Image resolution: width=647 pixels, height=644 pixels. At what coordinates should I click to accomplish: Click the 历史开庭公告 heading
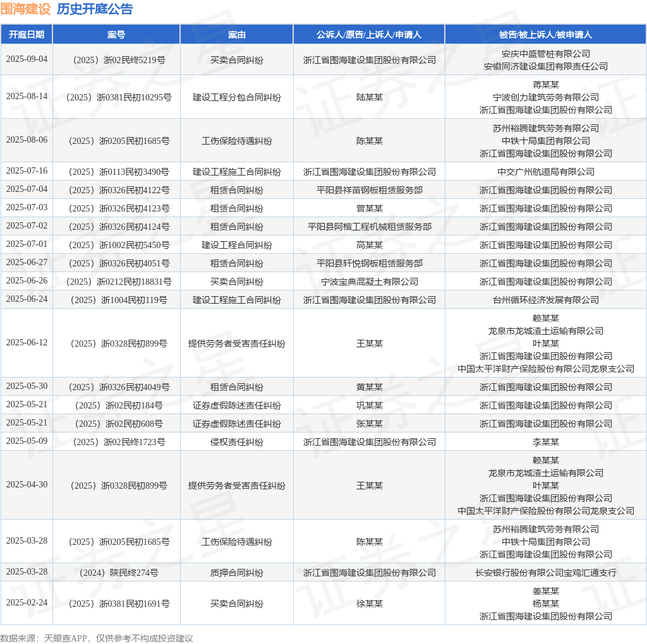pyautogui.click(x=95, y=9)
